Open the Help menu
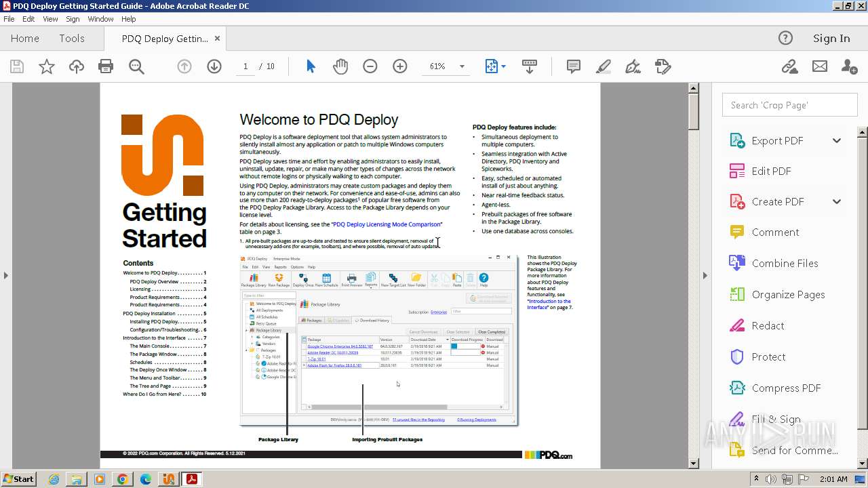This screenshot has width=868, height=488. click(128, 19)
